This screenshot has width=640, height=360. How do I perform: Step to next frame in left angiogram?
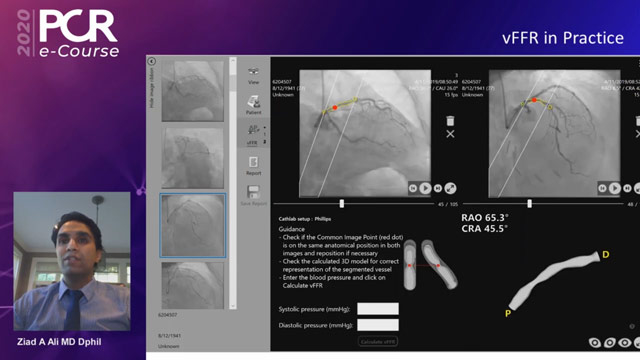pos(438,188)
